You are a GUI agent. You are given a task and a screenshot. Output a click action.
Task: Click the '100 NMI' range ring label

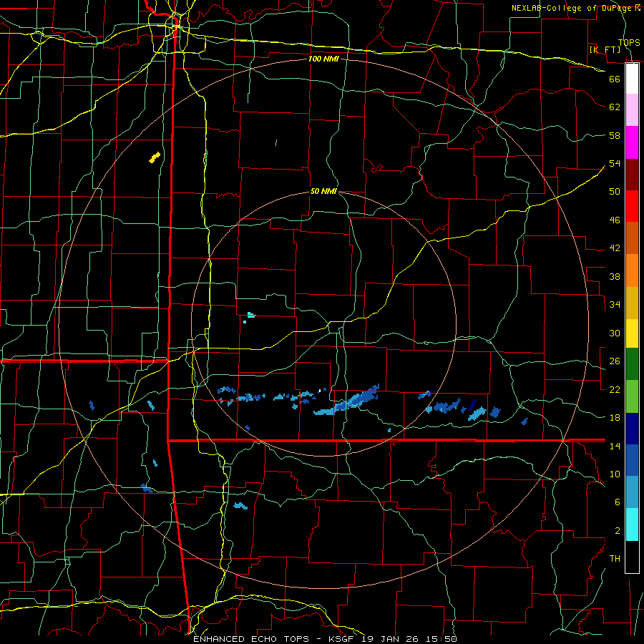tap(323, 59)
